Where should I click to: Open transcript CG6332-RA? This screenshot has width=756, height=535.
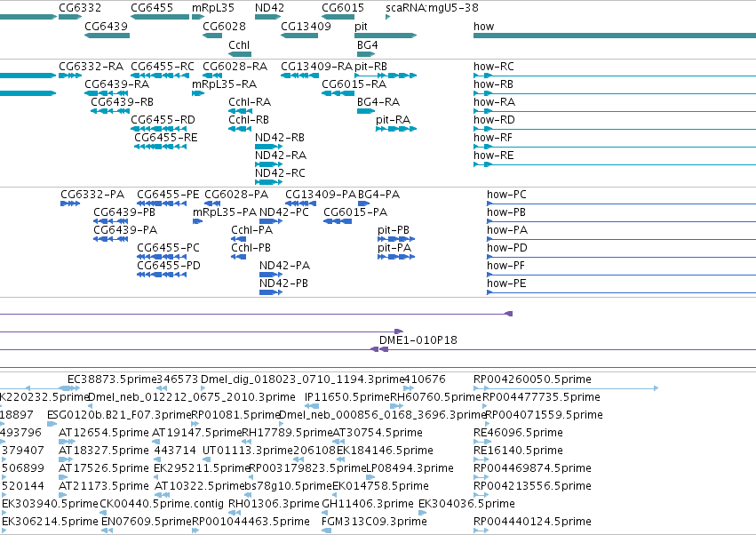92,66
